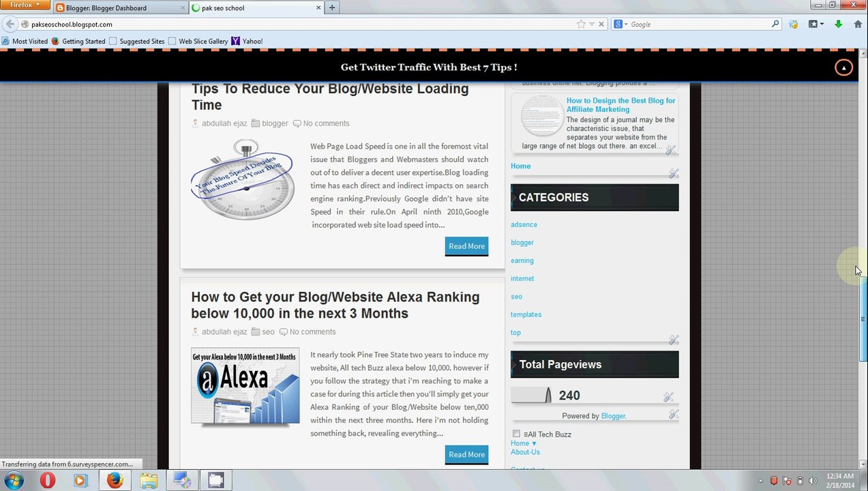Go to the Firefox home page icon
This screenshot has height=491, width=868.
point(858,24)
